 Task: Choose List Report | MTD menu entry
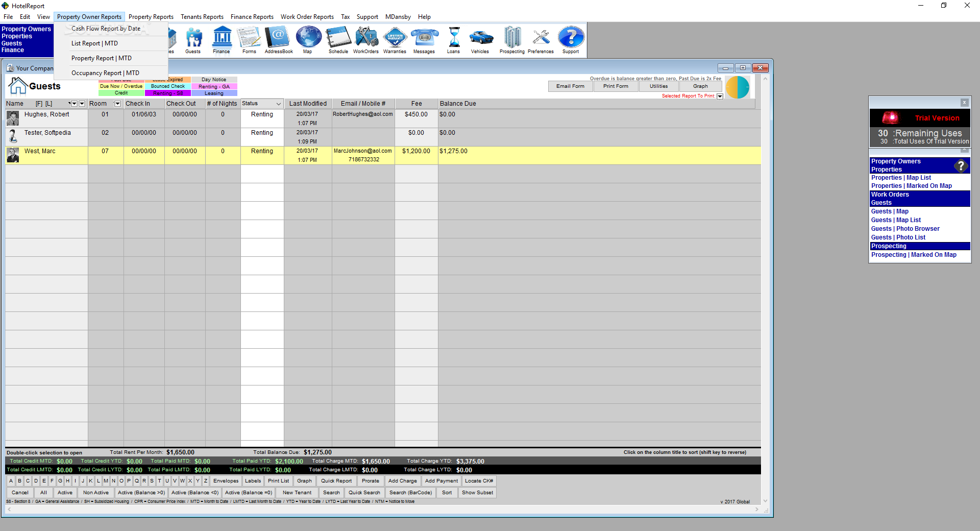pyautogui.click(x=94, y=43)
